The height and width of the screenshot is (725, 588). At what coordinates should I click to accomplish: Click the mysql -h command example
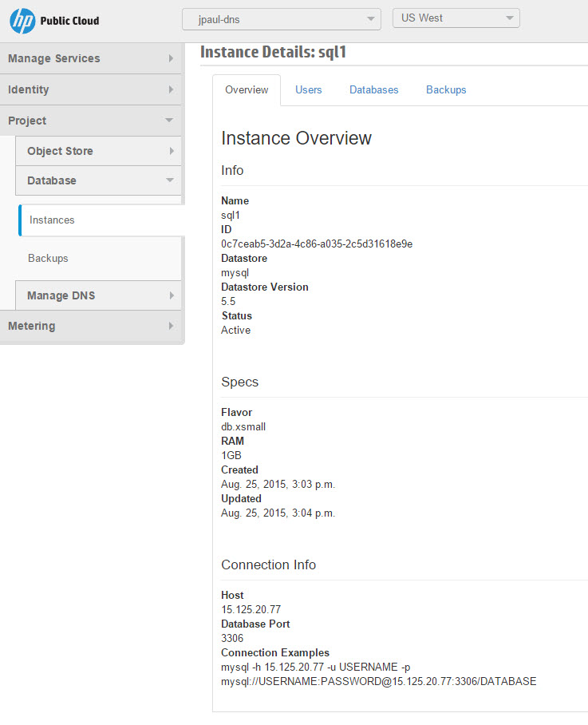click(x=315, y=667)
